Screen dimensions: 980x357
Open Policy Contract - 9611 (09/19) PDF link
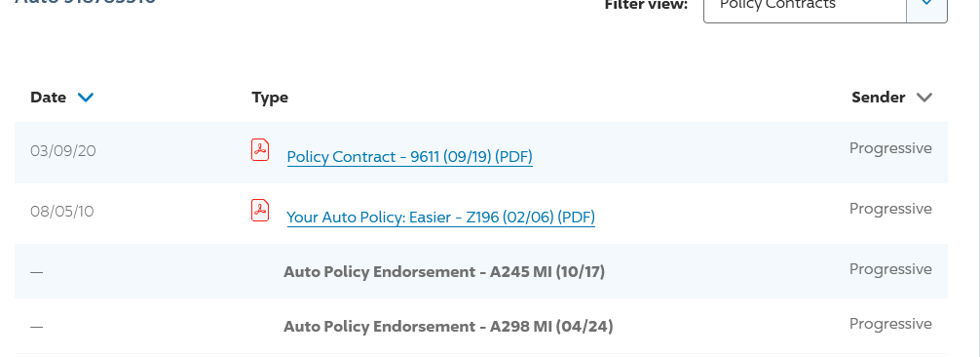coord(409,157)
